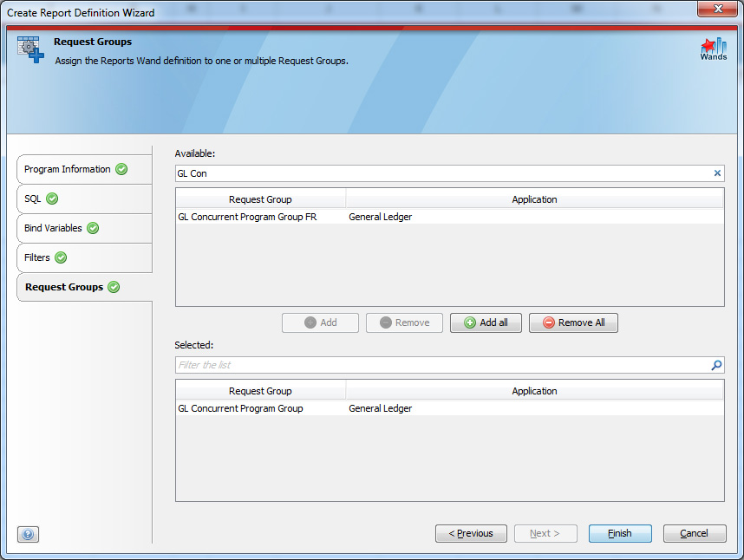Select 'GL Concurrent Program Group' in Selected list

(240, 409)
